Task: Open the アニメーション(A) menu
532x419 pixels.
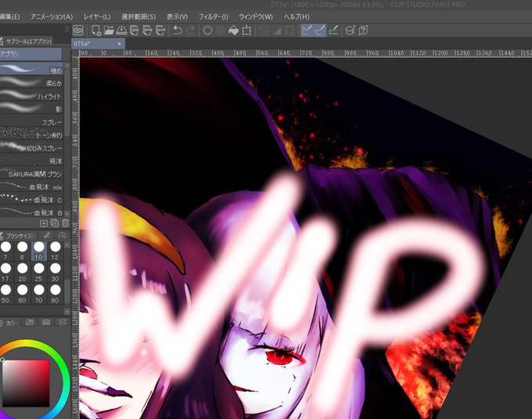Action: (52, 16)
